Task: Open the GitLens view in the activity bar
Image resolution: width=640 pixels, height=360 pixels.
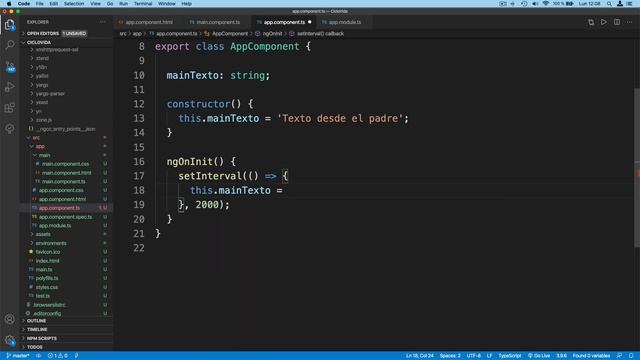Action: click(10, 129)
